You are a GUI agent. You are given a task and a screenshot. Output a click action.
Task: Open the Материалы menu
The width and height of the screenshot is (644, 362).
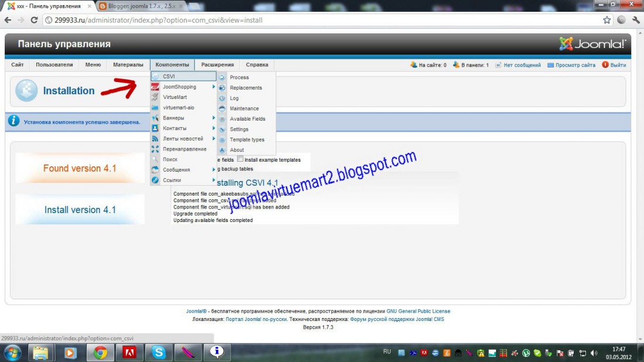(128, 64)
